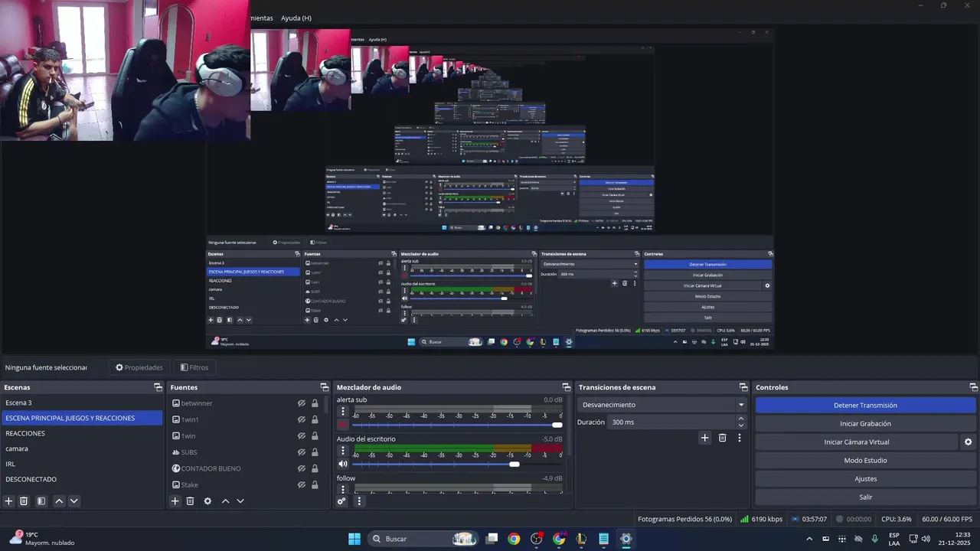Open Ajustes settings button
The image size is (980, 551).
pos(865,479)
